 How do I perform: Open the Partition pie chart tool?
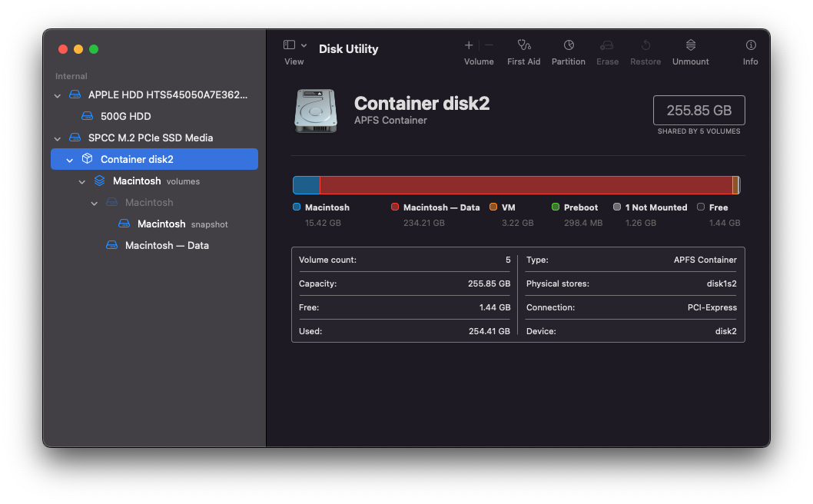(x=569, y=45)
